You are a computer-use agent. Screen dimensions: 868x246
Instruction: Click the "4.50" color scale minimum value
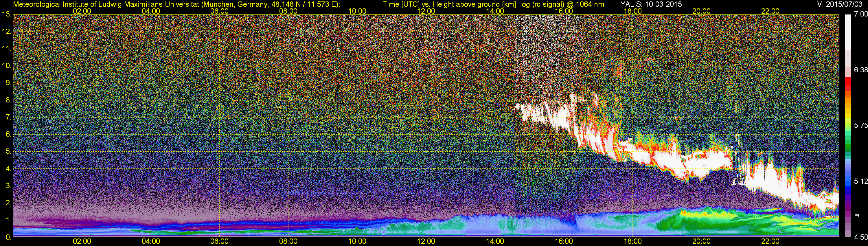tap(861, 237)
